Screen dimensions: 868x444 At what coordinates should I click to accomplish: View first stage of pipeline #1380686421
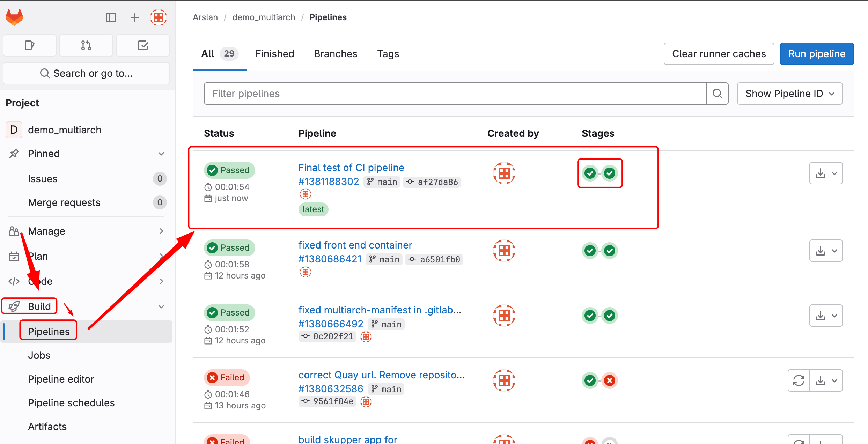click(590, 251)
